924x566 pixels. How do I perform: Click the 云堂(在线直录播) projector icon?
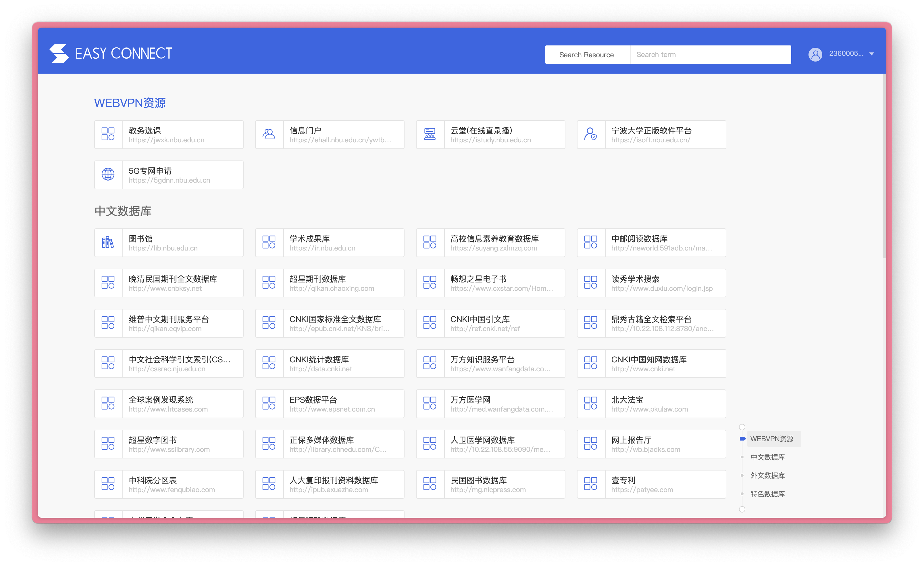429,134
